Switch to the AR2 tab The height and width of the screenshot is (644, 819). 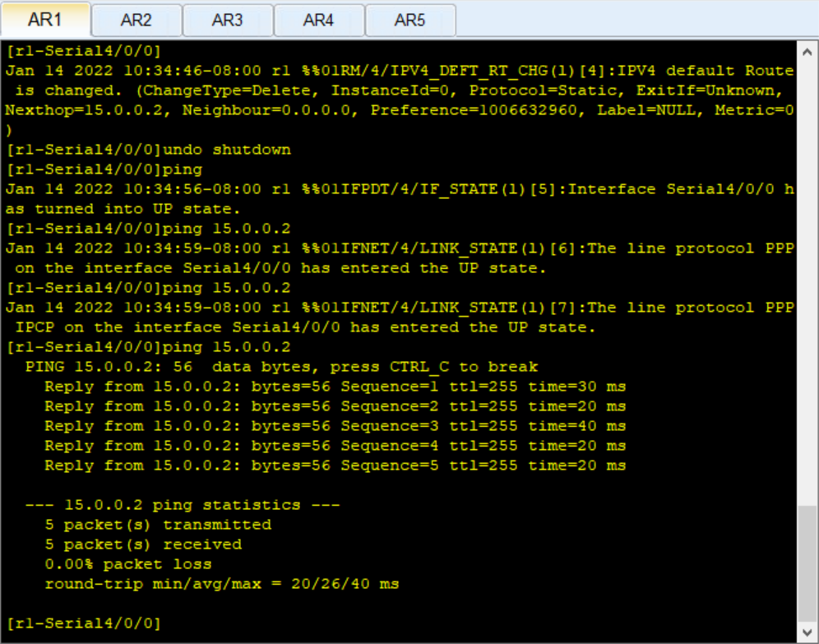pos(136,21)
